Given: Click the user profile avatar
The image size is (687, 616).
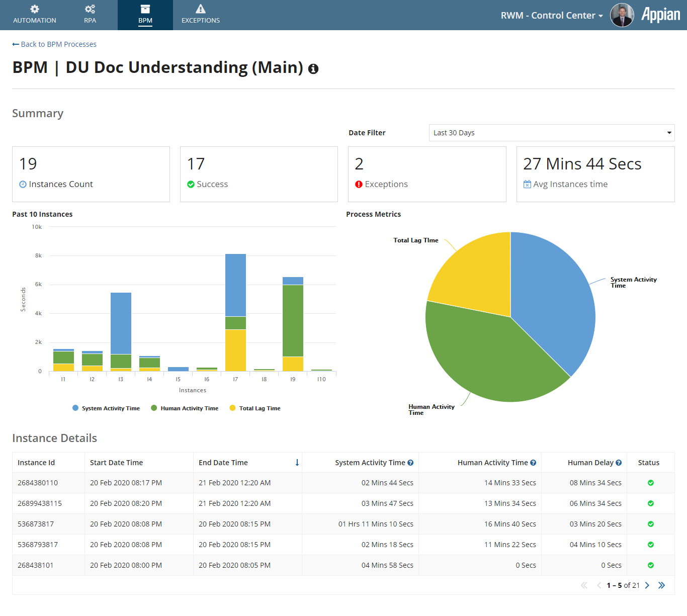Looking at the screenshot, I should pos(622,15).
